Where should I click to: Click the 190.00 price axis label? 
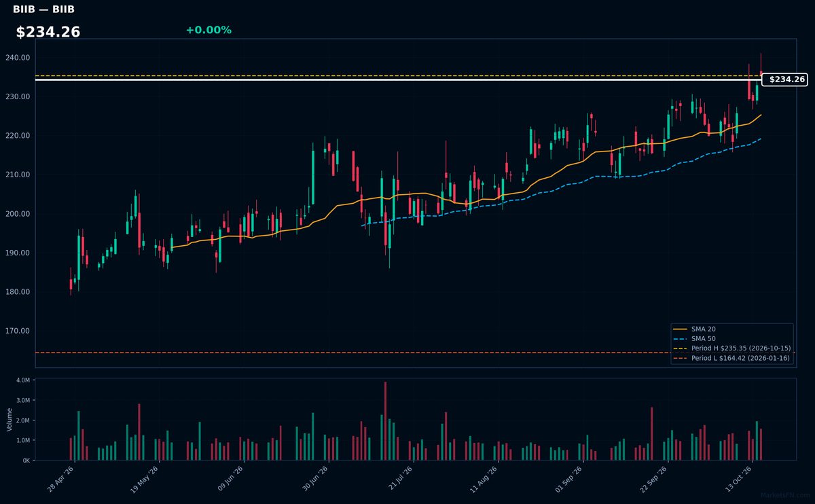click(18, 253)
